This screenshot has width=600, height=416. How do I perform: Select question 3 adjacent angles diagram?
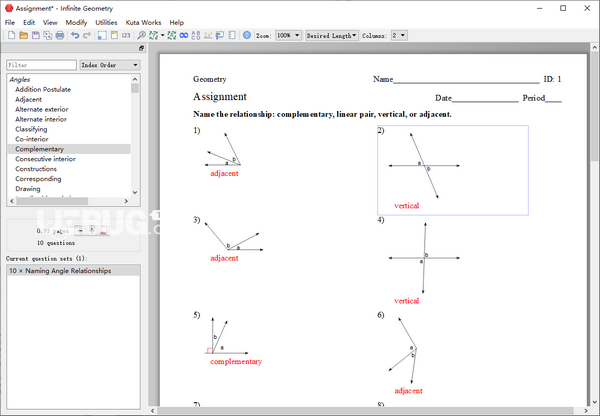click(x=234, y=236)
